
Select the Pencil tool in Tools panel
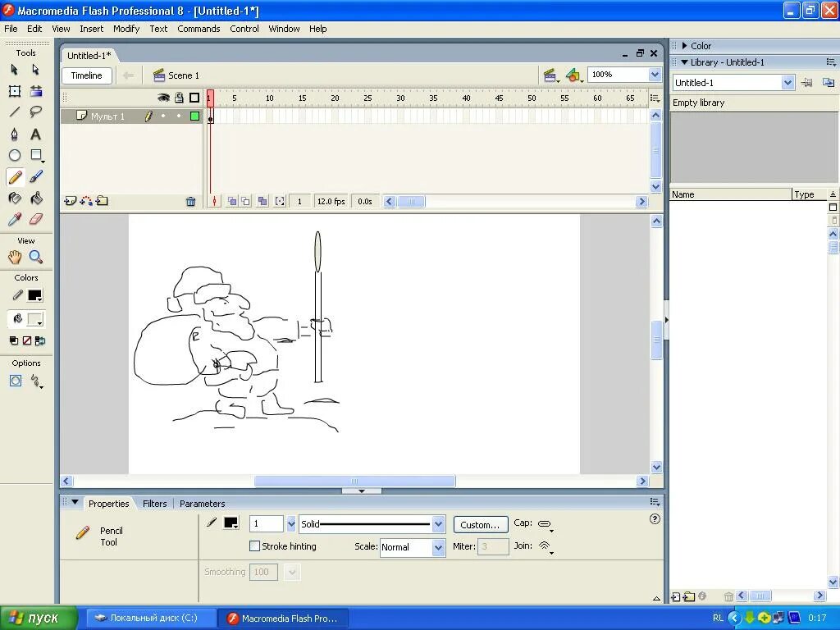coord(15,177)
